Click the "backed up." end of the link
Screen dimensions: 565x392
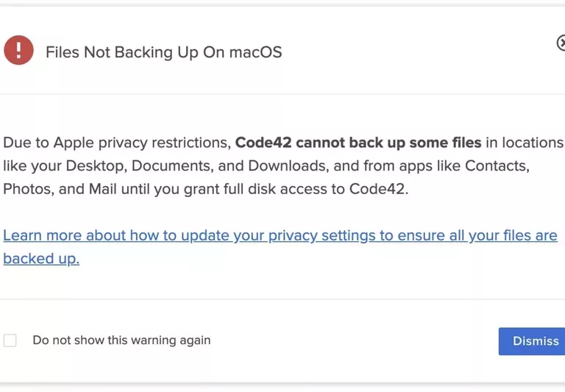pyautogui.click(x=41, y=259)
